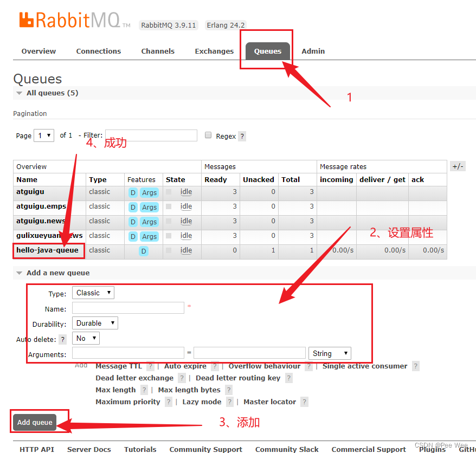The height and width of the screenshot is (453, 476).
Task: Click the Args badge for the atguigu queue
Action: pos(149,192)
